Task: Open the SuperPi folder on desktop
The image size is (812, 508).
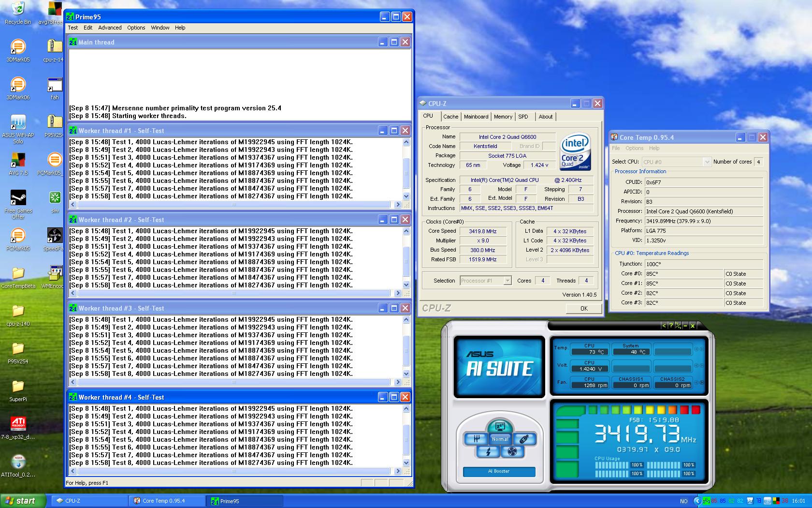Action: tap(18, 390)
